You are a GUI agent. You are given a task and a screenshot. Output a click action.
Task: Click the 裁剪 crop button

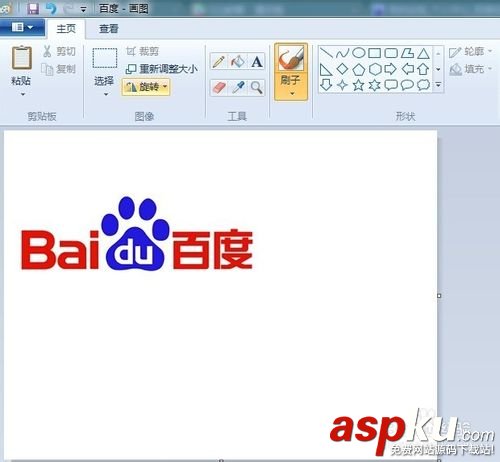[x=143, y=51]
